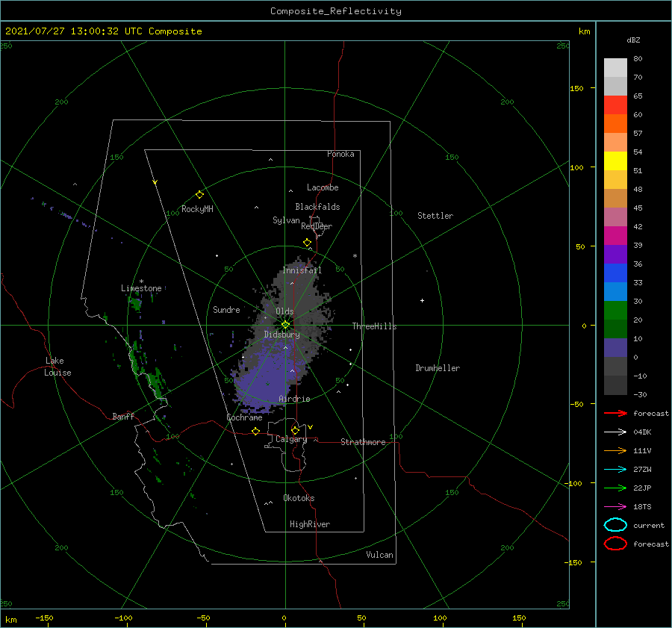Click the RedDeer city label

[317, 226]
